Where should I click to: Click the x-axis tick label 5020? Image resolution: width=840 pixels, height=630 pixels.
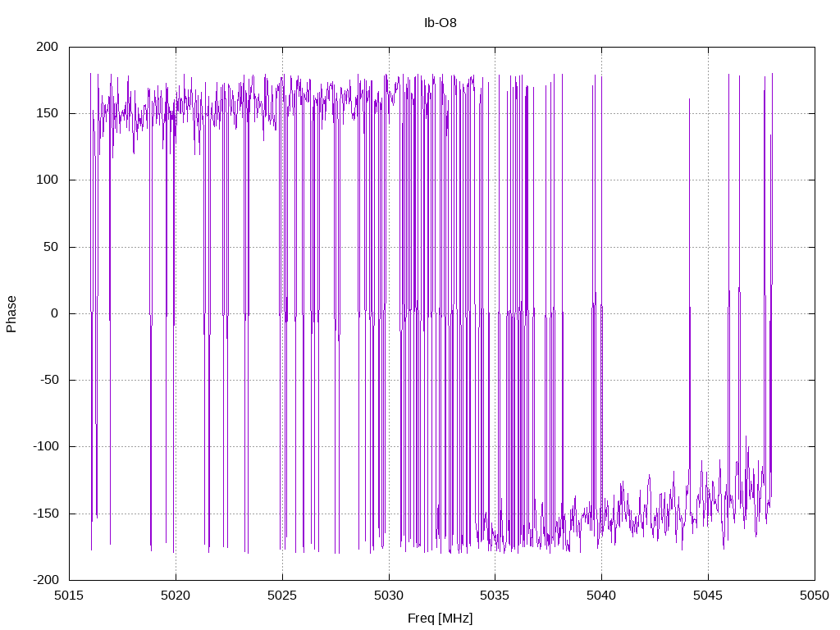tap(176, 596)
